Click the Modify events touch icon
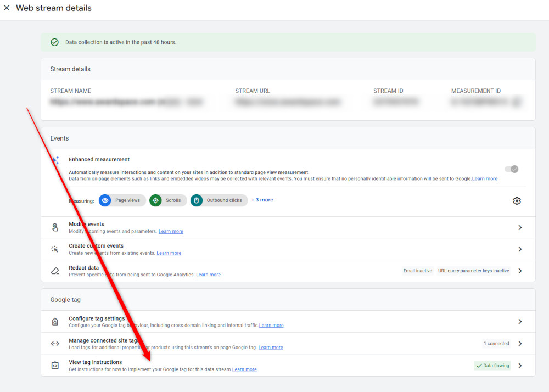 coord(55,227)
